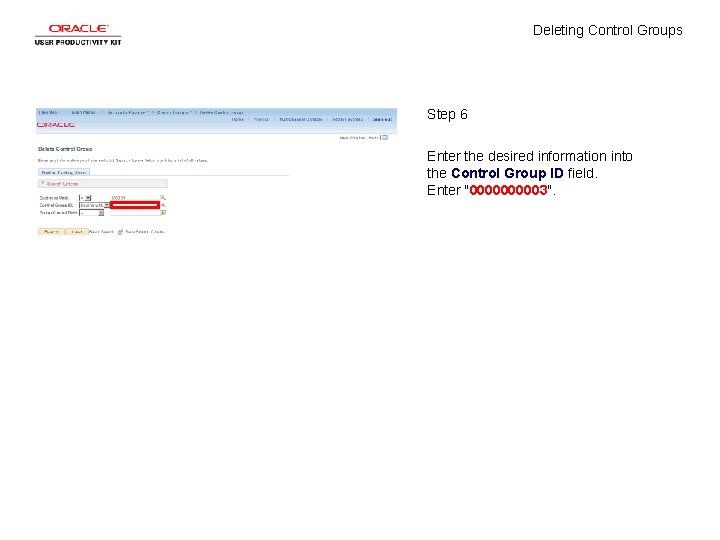
Task: Click the Delete Control Group page heading
Action: click(x=65, y=149)
